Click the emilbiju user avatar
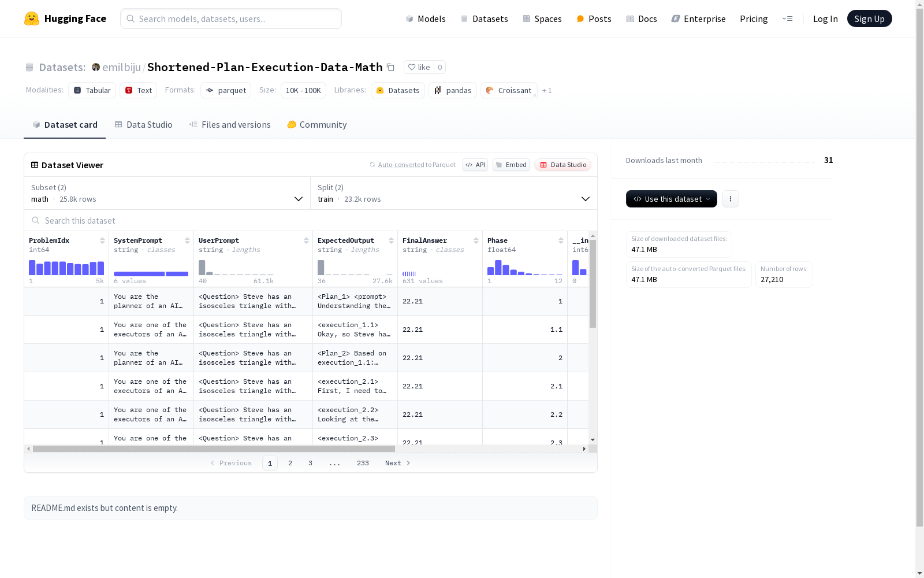Image resolution: width=924 pixels, height=578 pixels. 96,67
